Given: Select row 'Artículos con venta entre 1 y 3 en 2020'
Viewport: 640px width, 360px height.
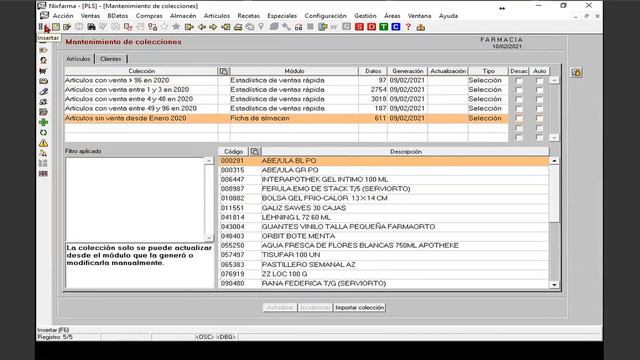Looking at the screenshot, I should tap(286, 90).
